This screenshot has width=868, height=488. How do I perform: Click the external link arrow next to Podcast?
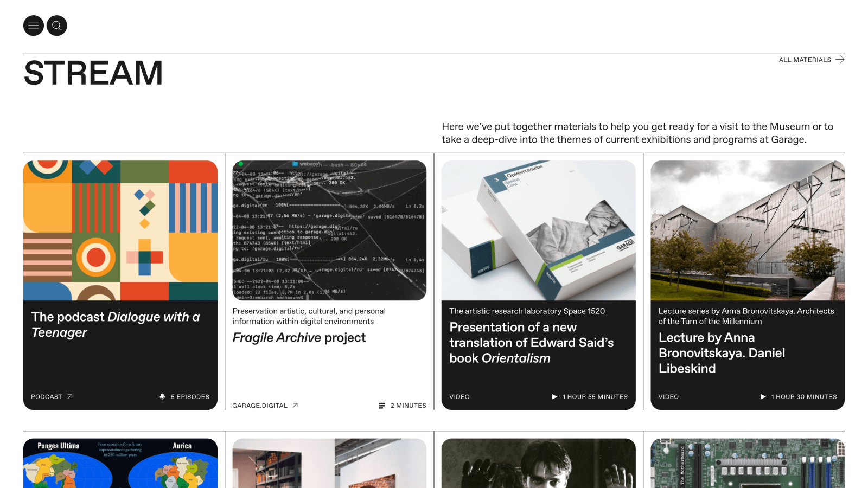point(69,397)
